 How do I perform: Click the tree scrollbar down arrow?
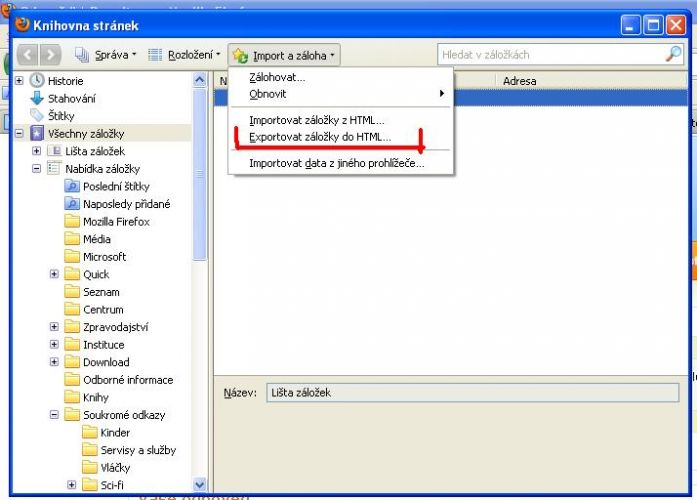[x=200, y=484]
